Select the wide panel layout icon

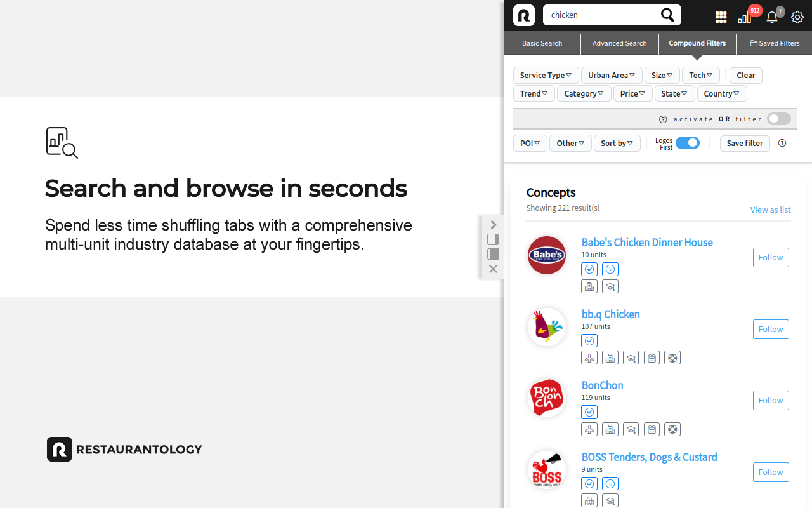point(493,254)
